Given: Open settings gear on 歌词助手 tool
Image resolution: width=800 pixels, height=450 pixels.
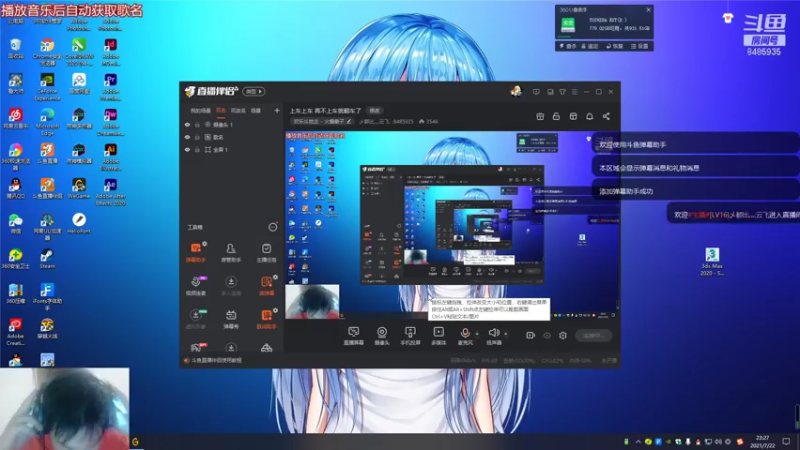Looking at the screenshot, I should pos(275,310).
